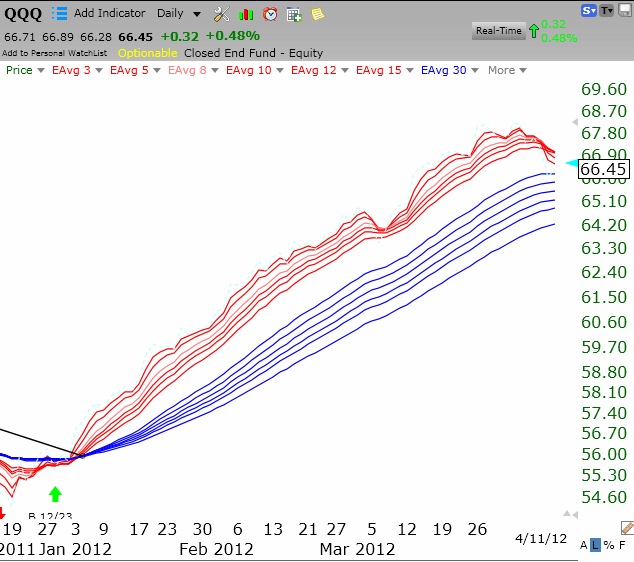Click the Feb 2012 axis label
634x562 pixels.
click(216, 549)
